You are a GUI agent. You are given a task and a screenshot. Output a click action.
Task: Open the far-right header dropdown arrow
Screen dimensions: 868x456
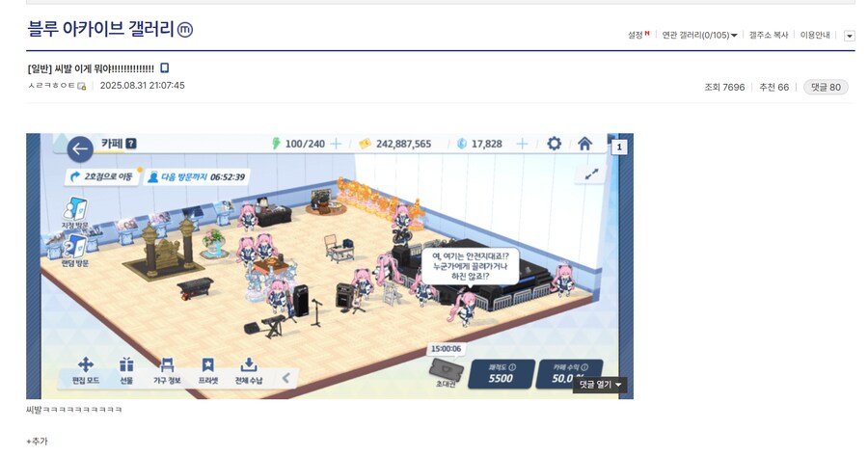point(849,36)
